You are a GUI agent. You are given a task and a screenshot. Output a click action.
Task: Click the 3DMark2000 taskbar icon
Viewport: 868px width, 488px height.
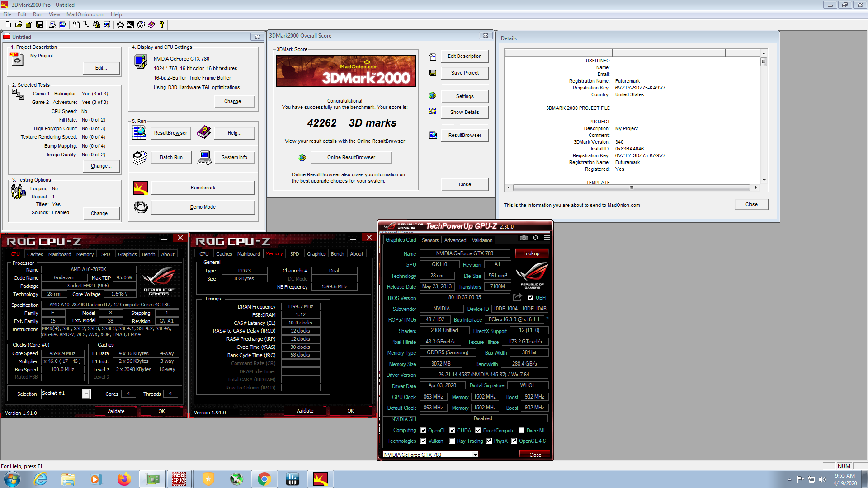pos(321,479)
